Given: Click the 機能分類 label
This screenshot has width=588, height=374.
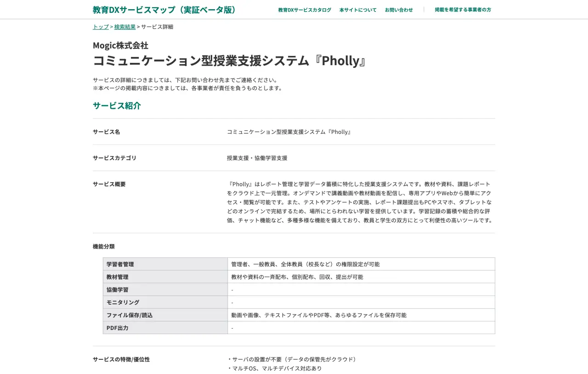Looking at the screenshot, I should [x=104, y=246].
